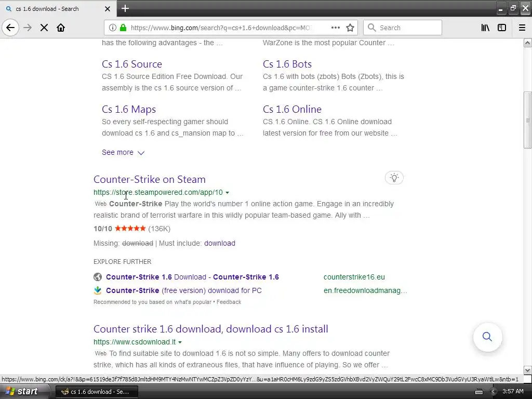Click the Feedback link
The image size is (532, 399).
tap(229, 302)
